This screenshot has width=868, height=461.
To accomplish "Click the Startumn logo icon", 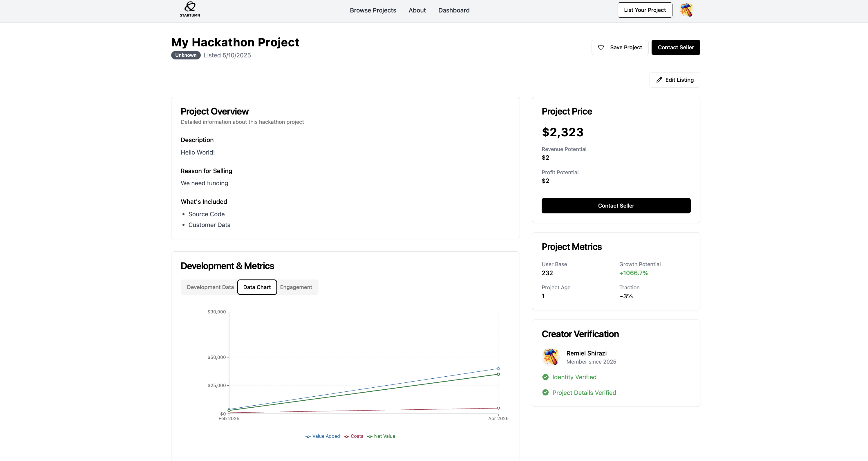I will (190, 7).
